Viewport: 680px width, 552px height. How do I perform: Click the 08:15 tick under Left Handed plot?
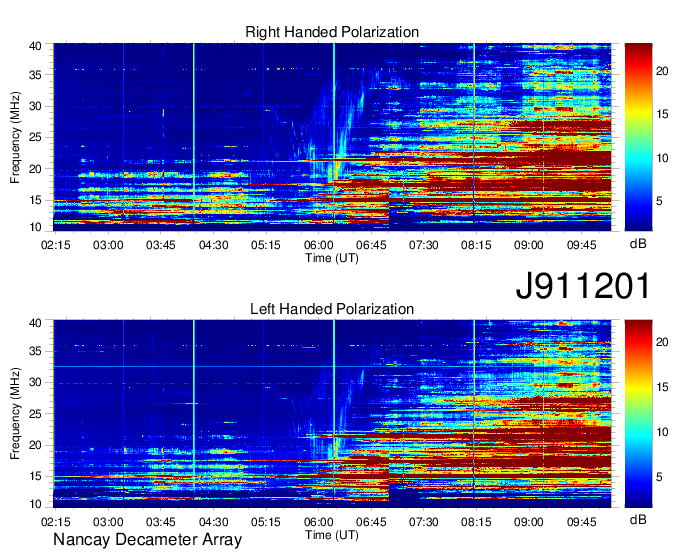[476, 522]
